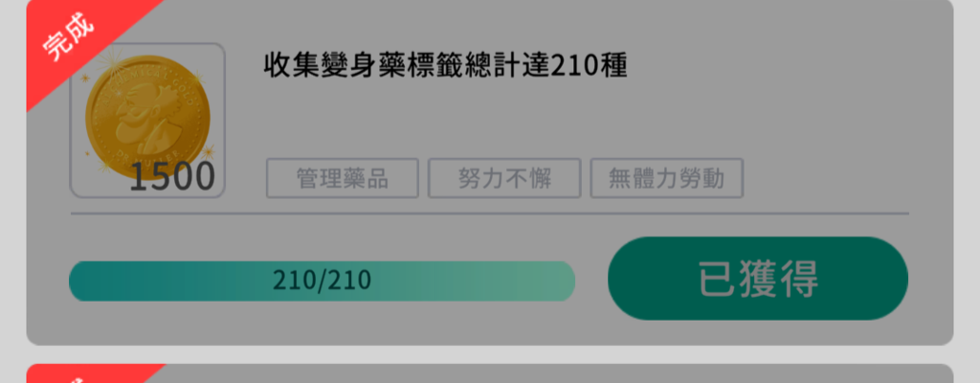
Task: Select the 努力不懈 tag
Action: 504,178
